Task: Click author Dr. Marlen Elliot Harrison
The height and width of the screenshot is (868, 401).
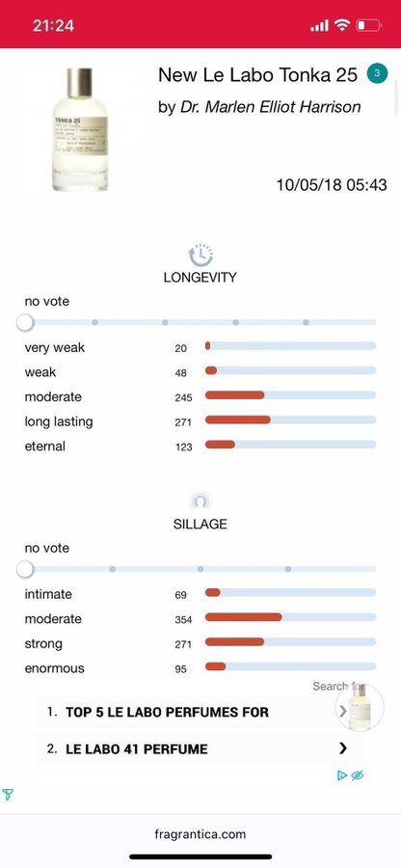Action: (271, 107)
